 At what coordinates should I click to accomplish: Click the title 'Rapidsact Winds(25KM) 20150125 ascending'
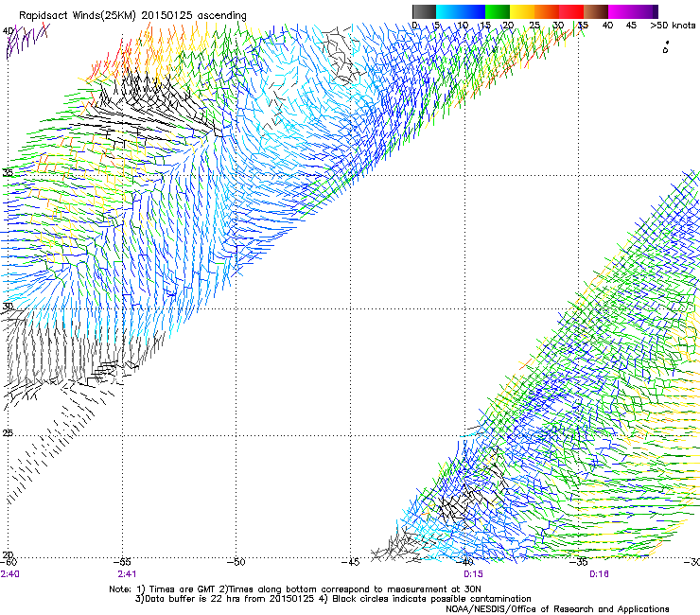click(x=132, y=16)
